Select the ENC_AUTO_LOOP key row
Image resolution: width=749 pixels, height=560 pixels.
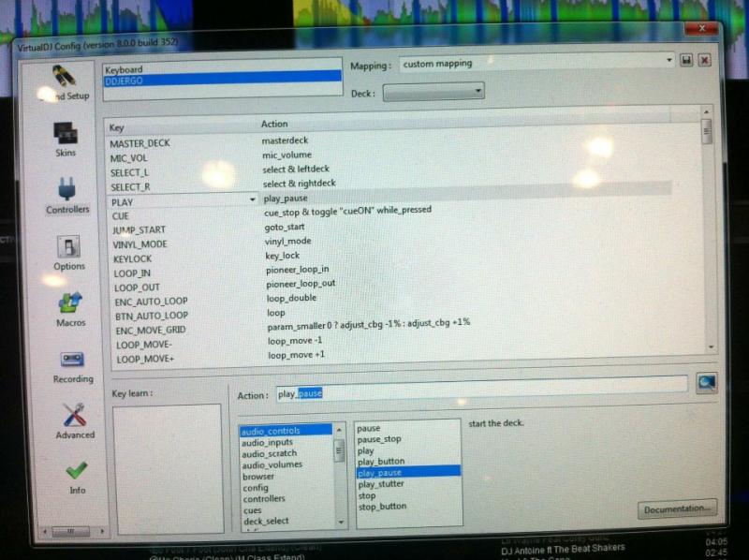pos(152,302)
